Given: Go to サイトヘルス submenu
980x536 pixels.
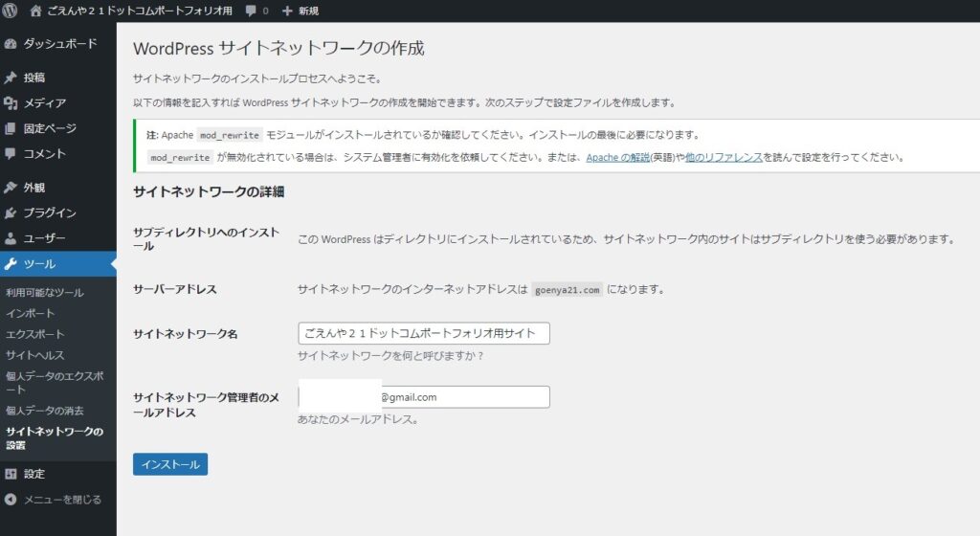Looking at the screenshot, I should tap(34, 355).
